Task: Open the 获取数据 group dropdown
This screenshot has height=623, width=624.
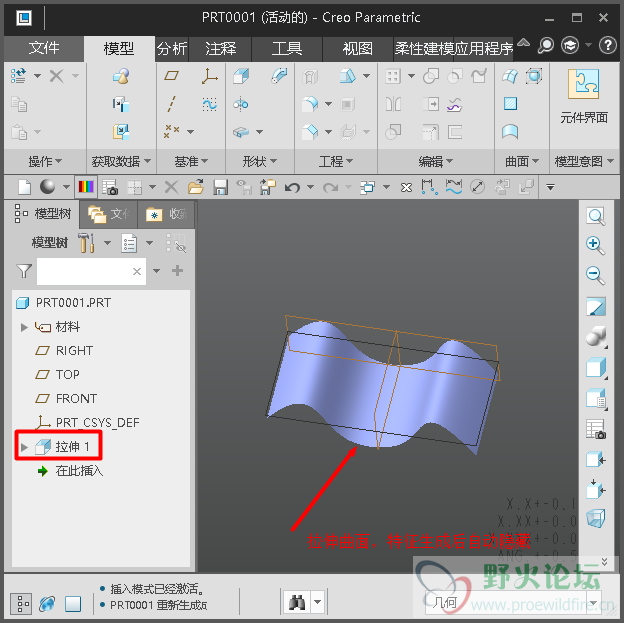Action: point(121,161)
